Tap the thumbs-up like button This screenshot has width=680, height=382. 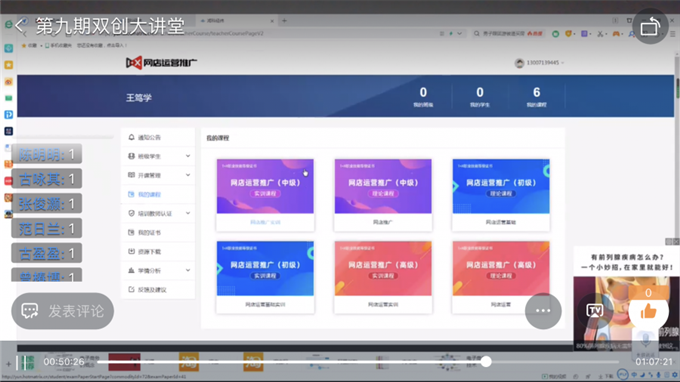[648, 311]
